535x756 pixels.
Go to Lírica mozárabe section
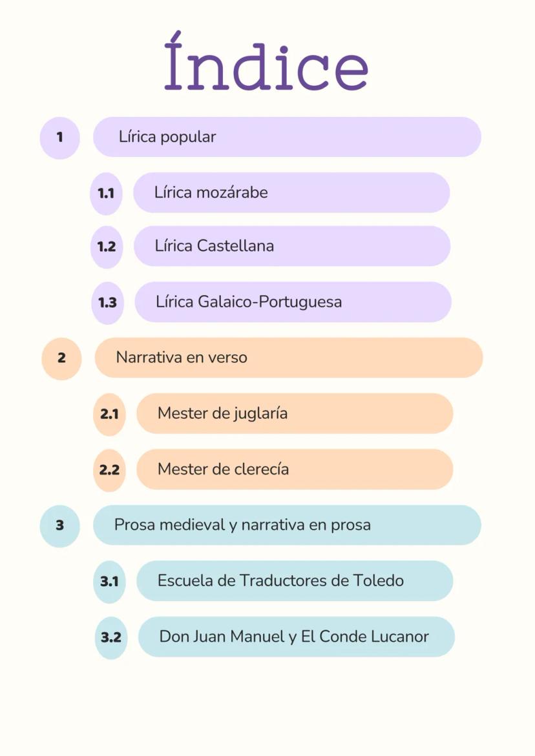[291, 192]
